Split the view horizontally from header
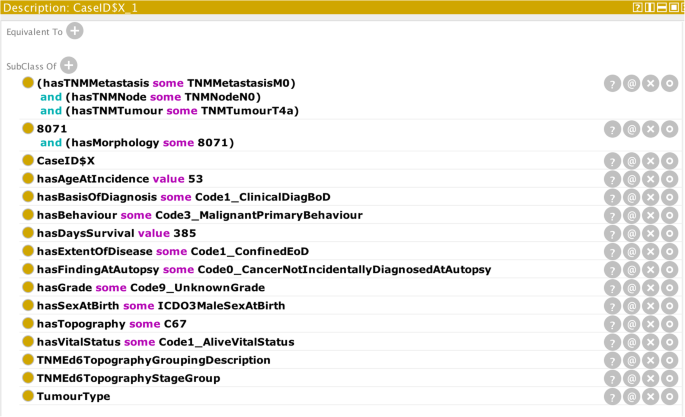The height and width of the screenshot is (417, 685). point(662,7)
